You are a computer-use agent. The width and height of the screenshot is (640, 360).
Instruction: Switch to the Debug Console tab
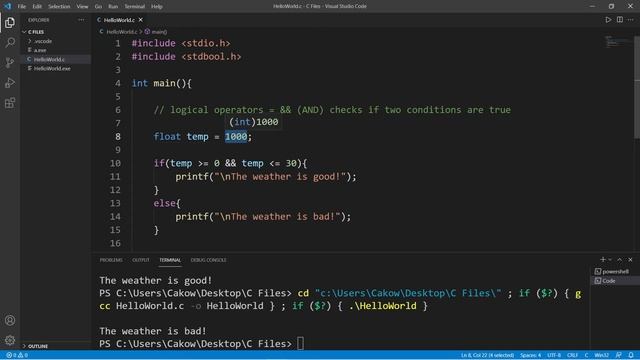[209, 260]
